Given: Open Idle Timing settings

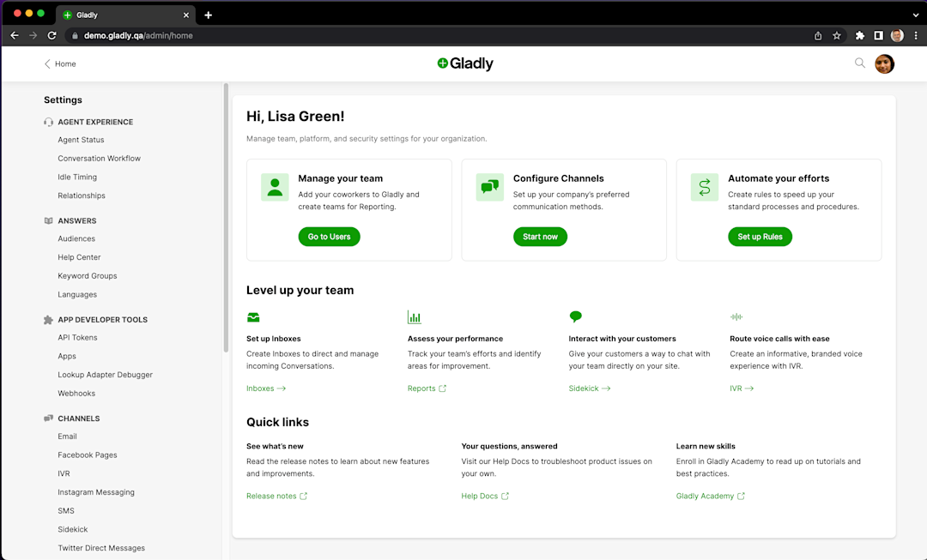Looking at the screenshot, I should tap(77, 177).
